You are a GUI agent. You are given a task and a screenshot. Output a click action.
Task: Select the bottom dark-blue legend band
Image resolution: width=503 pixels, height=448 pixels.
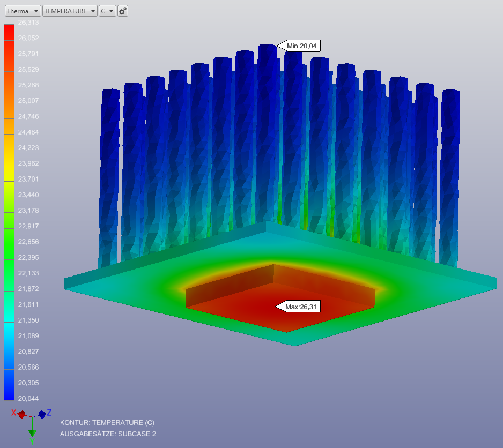[9, 394]
